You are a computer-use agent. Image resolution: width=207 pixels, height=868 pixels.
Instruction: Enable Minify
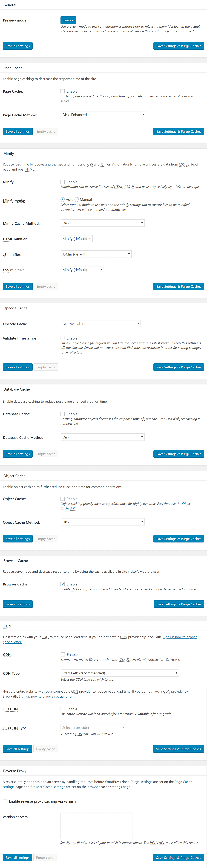63,182
